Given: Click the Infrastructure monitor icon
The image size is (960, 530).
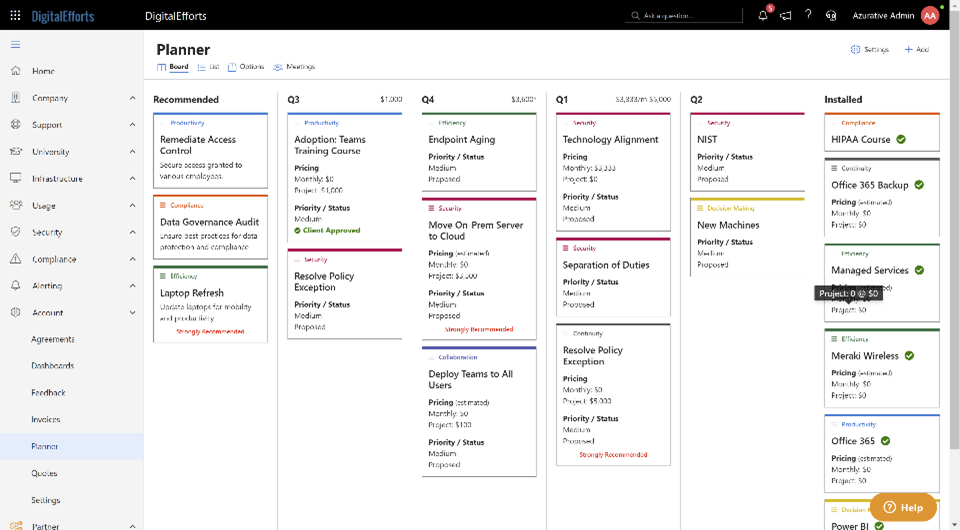Looking at the screenshot, I should (x=16, y=178).
